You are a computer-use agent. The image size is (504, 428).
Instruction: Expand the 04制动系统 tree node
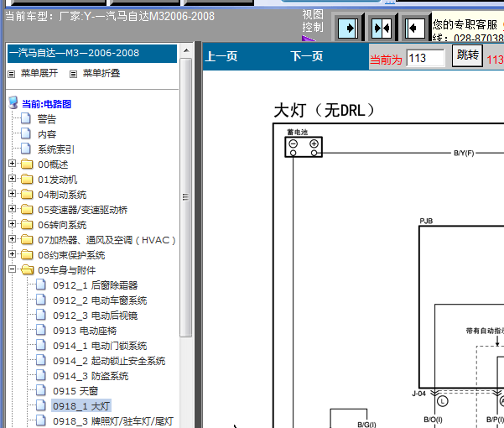click(x=13, y=194)
